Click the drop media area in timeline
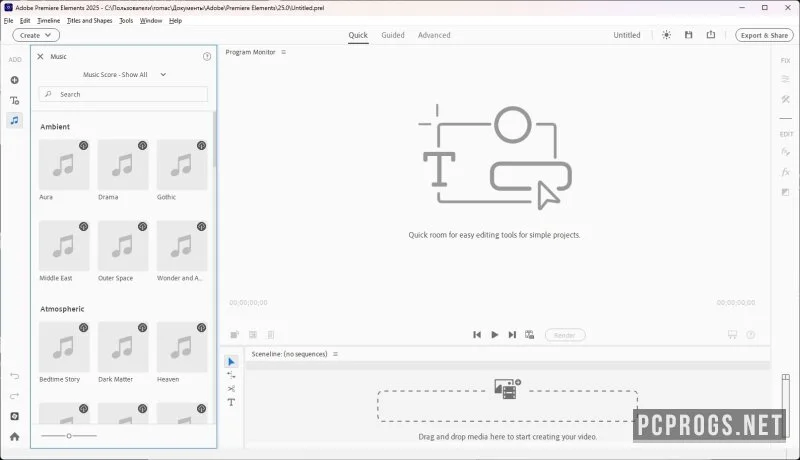Image resolution: width=800 pixels, height=460 pixels. (x=507, y=406)
